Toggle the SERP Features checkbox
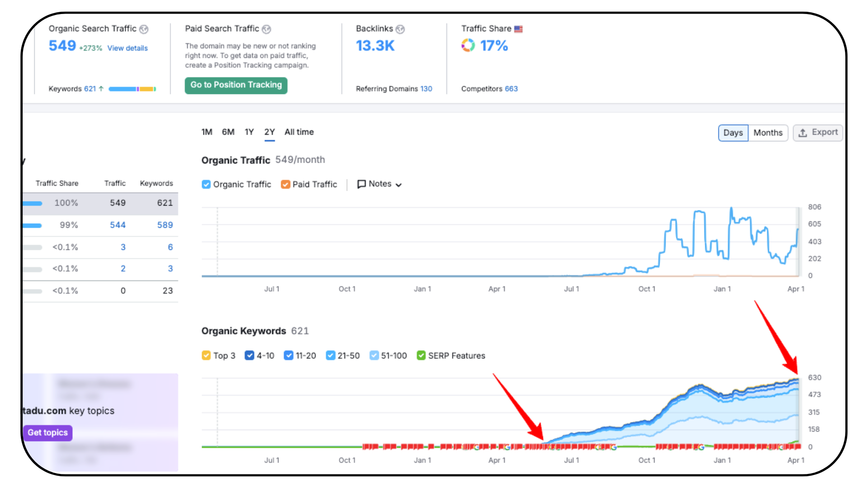Screen dimensions: 868x488 421,356
